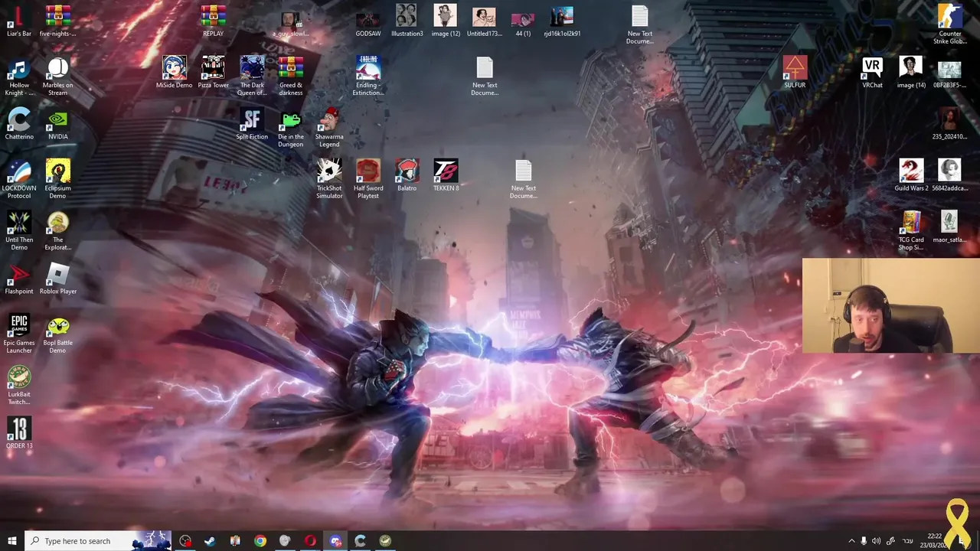
Task: Launch Balatro from the desktop
Action: (407, 174)
